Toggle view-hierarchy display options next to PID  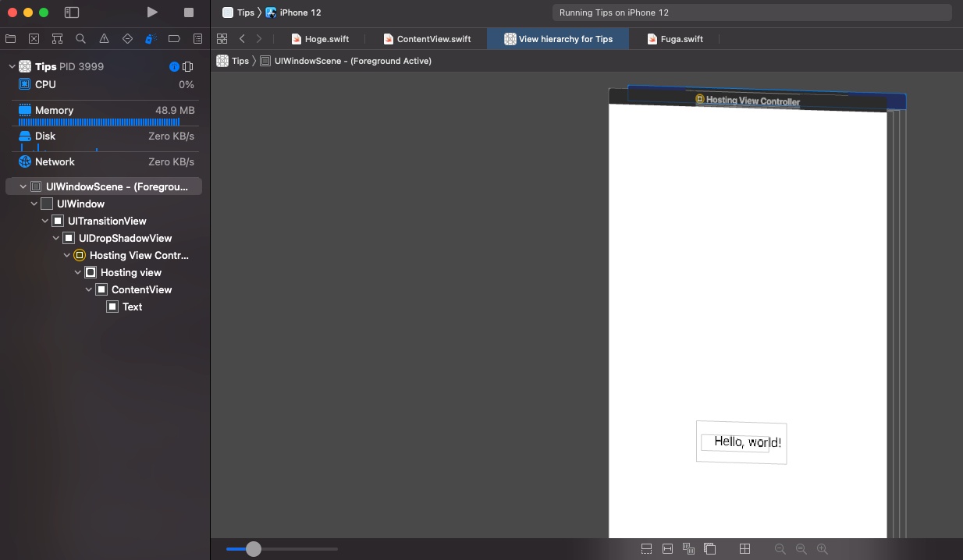click(188, 66)
